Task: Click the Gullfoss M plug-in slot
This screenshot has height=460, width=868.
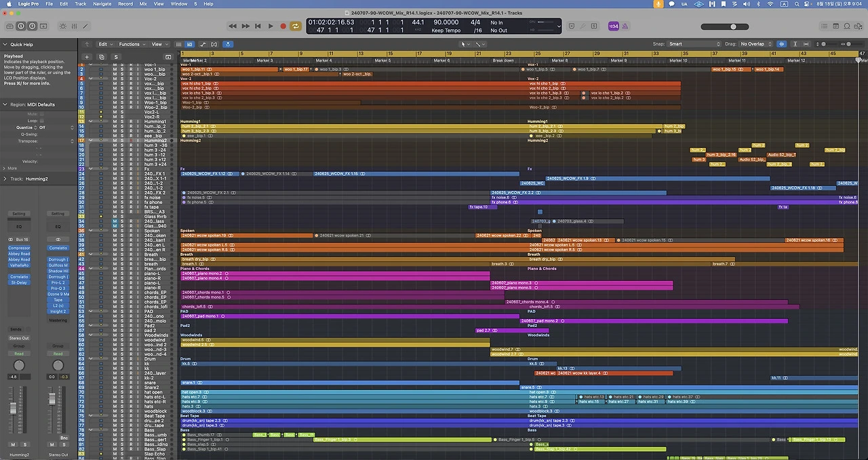Action: (x=58, y=265)
